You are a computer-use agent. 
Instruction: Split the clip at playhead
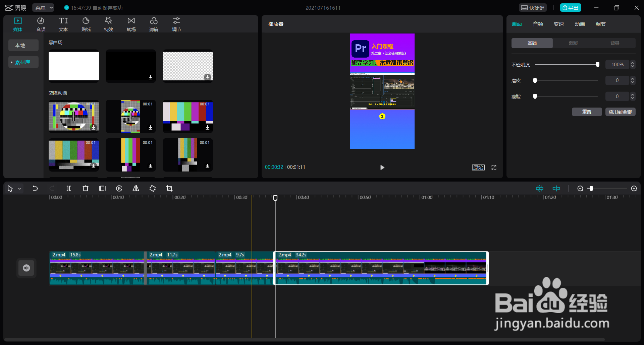(x=69, y=189)
